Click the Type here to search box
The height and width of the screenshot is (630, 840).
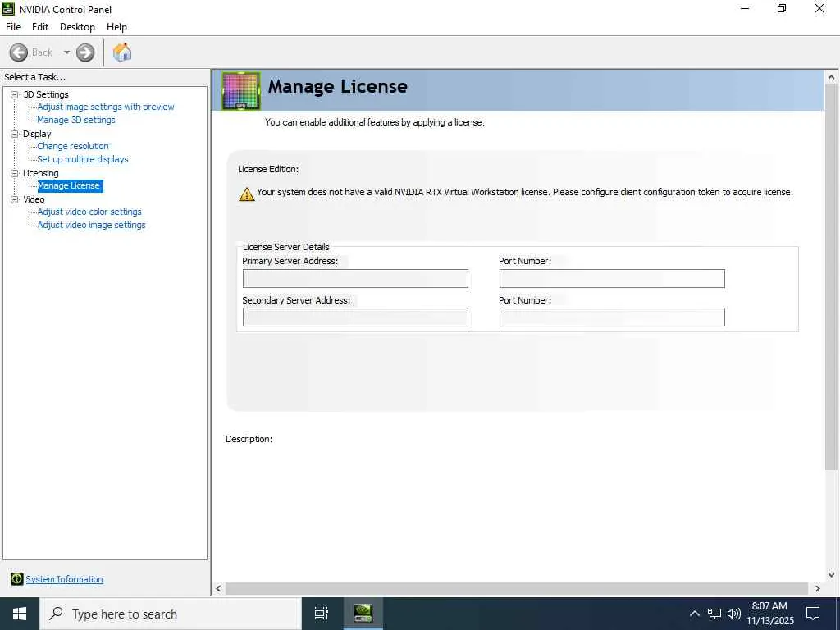click(x=171, y=614)
